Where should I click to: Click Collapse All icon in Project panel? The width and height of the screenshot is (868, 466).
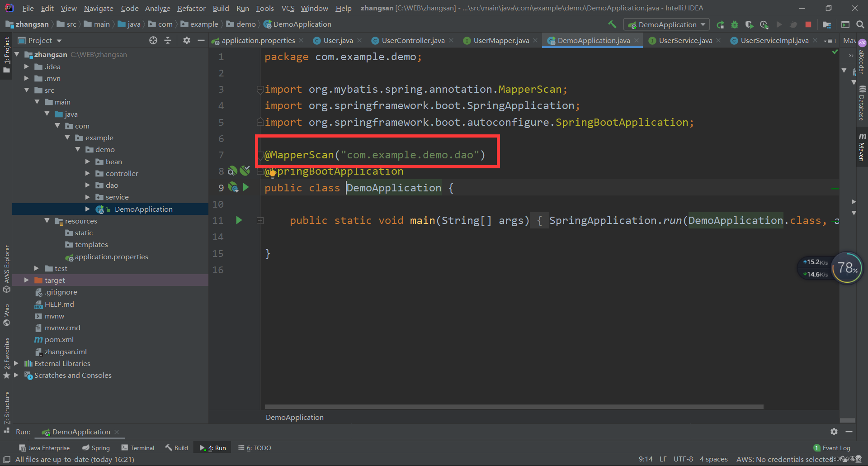click(x=168, y=40)
